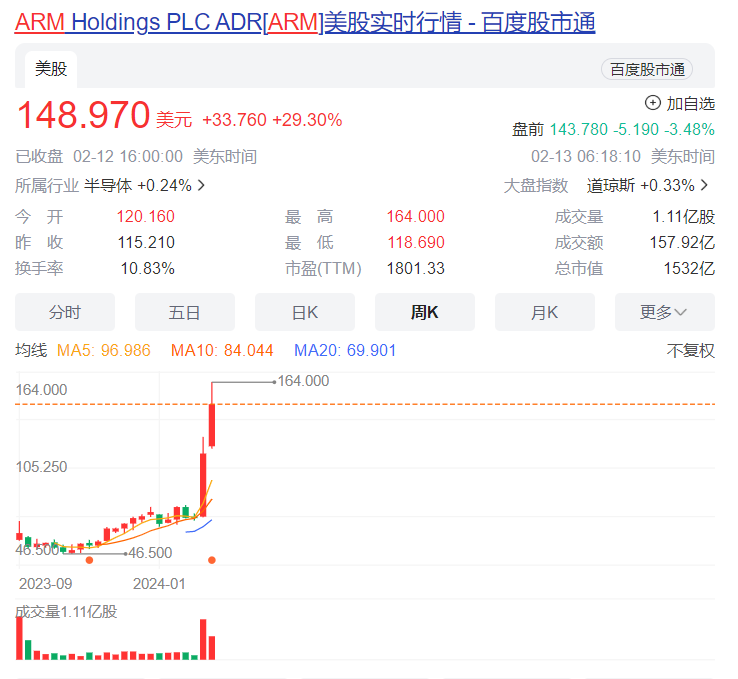Image resolution: width=738 pixels, height=679 pixels.
Task: Open the ARM Holdings PLC ADR title link
Action: pyautogui.click(x=305, y=22)
